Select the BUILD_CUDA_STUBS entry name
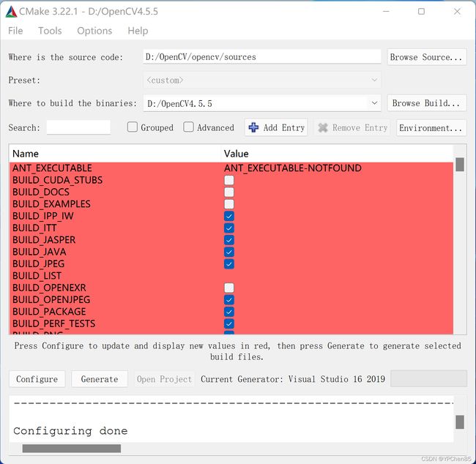The image size is (476, 464). click(57, 180)
